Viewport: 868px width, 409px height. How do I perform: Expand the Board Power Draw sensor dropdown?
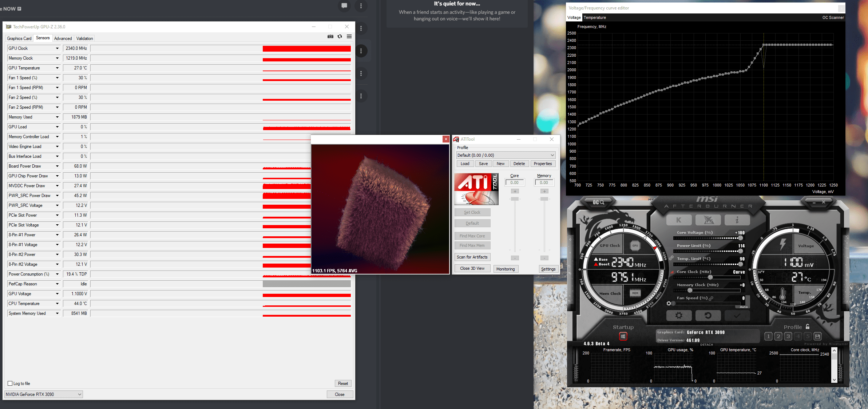57,166
